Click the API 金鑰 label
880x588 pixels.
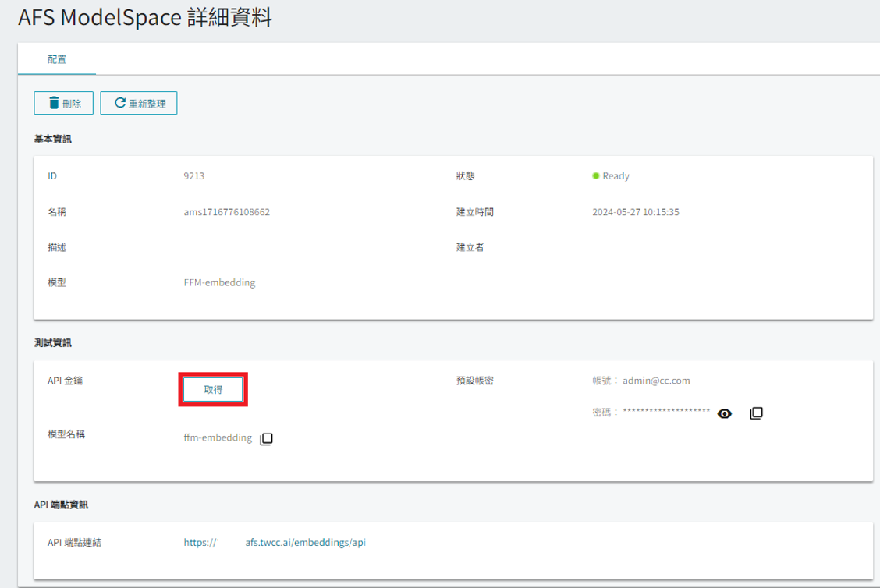[65, 381]
